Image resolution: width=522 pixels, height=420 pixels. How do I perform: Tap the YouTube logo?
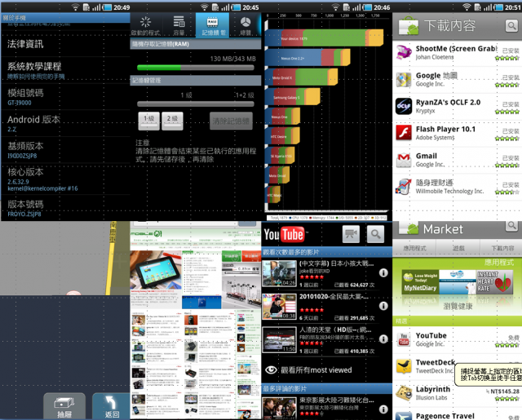click(x=284, y=234)
